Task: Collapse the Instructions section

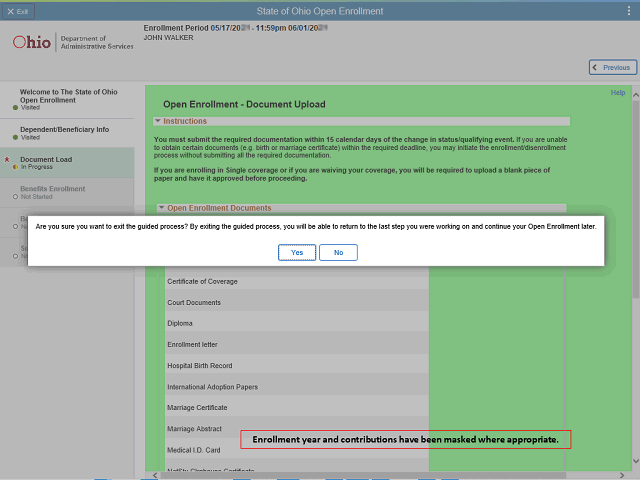Action: 158,121
